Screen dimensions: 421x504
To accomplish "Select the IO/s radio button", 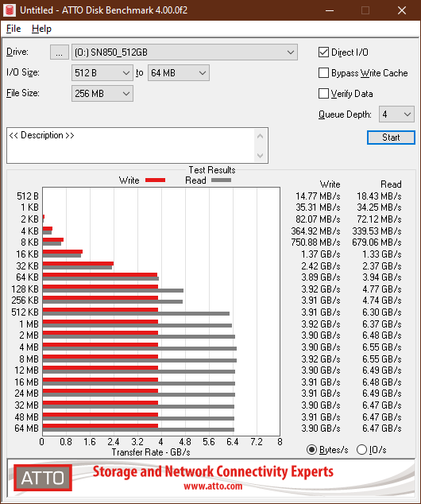I will click(x=361, y=449).
